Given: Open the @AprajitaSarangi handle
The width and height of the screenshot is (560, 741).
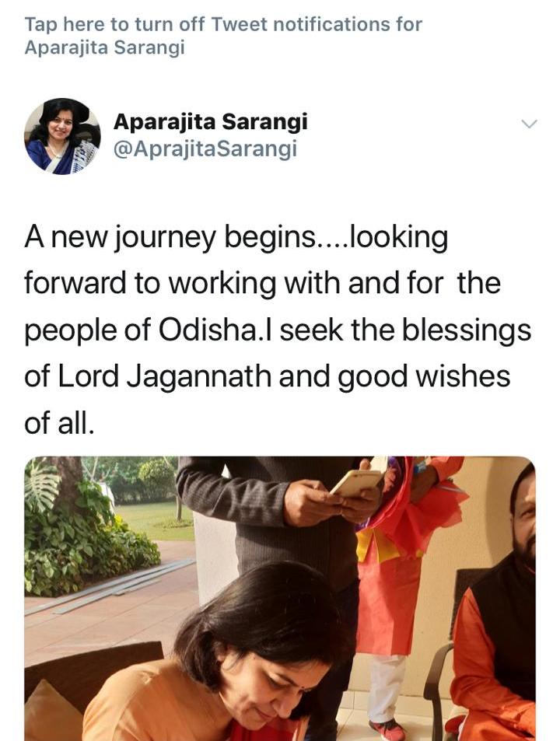Looking at the screenshot, I should click(205, 149).
